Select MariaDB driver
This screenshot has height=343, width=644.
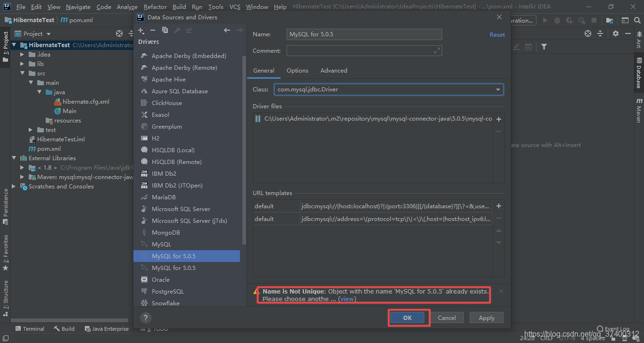[x=187, y=197]
